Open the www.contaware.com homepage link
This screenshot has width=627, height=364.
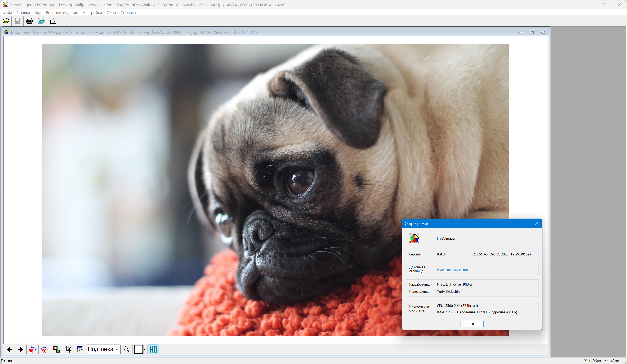452,269
